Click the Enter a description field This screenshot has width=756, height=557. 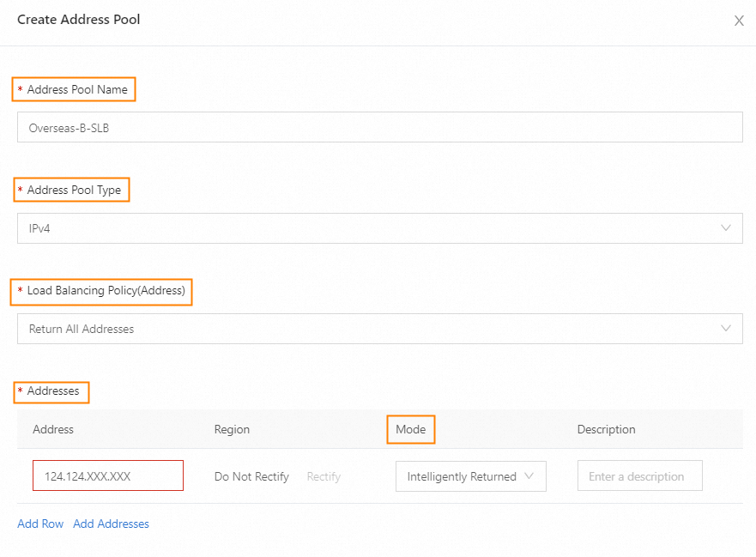pos(639,476)
